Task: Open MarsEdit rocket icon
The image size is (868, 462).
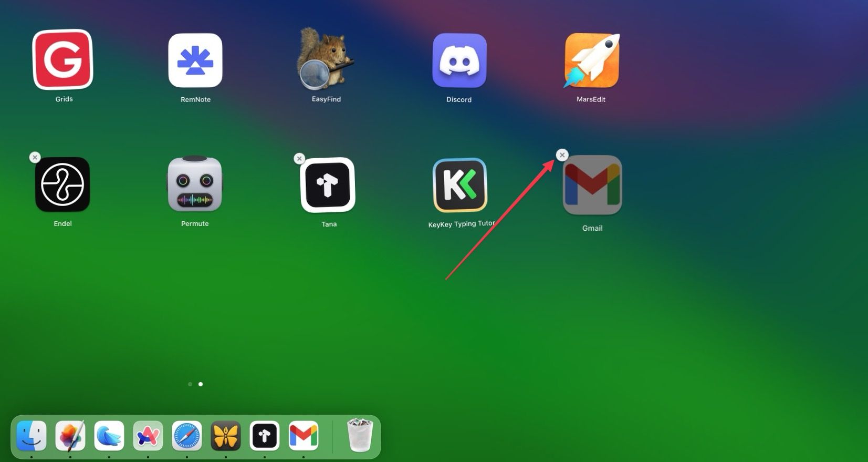Action: tap(592, 60)
